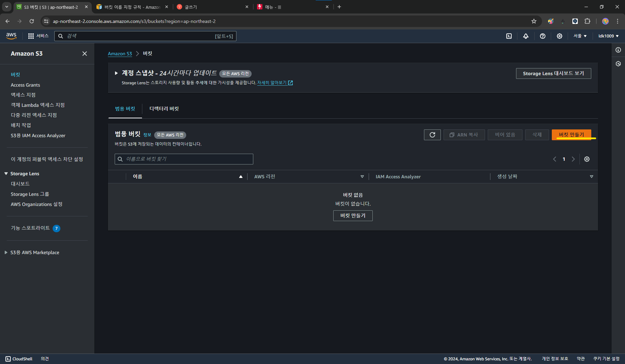Reload the browser page
The image size is (625, 364).
[x=32, y=21]
